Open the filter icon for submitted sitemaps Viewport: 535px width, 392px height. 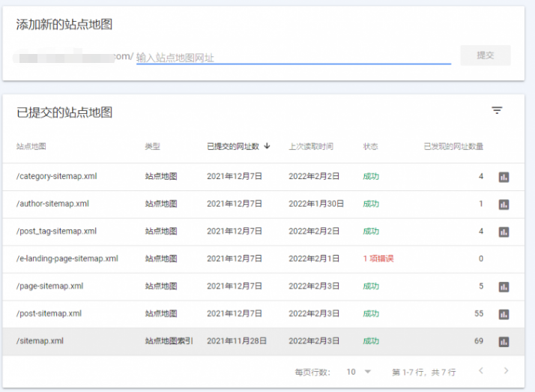click(x=497, y=110)
